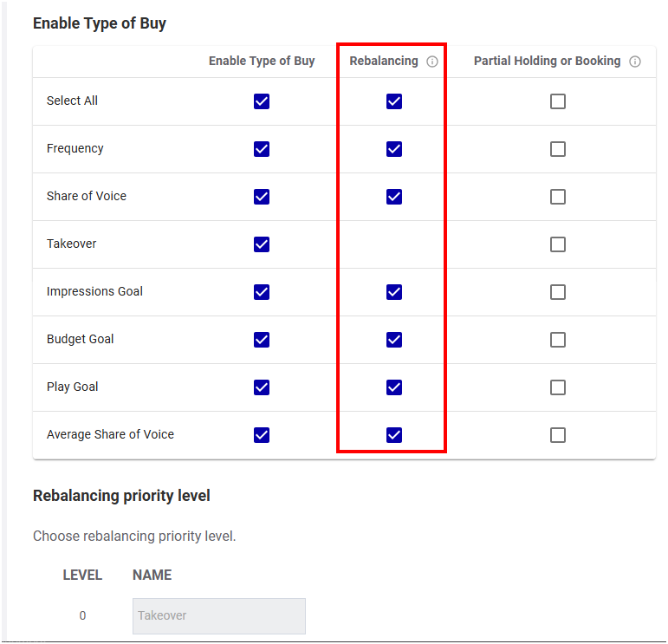
Task: Disable Takeover type of buy checkbox
Action: 262,244
